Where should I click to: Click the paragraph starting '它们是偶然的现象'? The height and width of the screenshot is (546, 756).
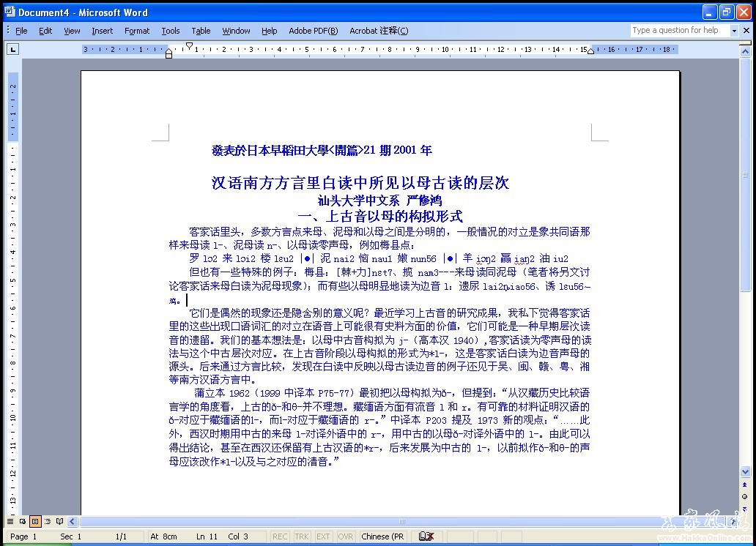click(379, 346)
